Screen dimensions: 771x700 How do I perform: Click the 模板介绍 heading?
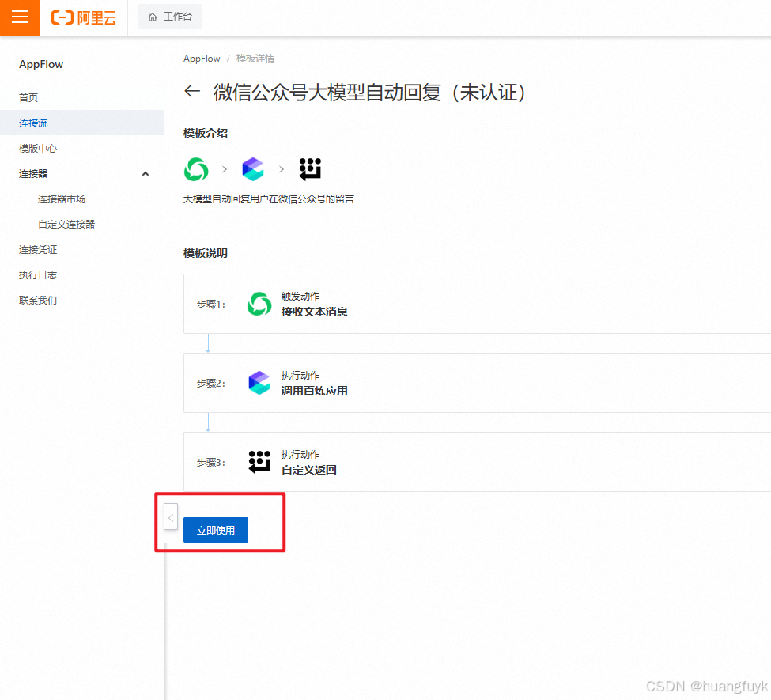point(206,134)
